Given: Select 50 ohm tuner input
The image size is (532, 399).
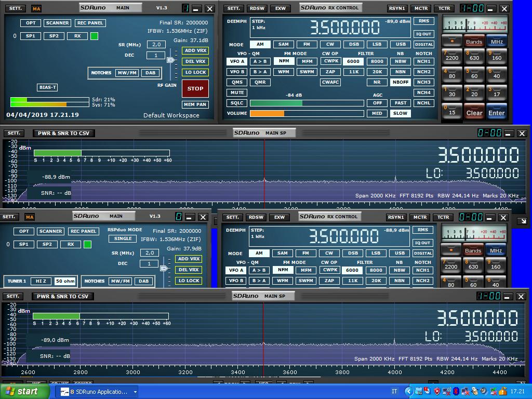Looking at the screenshot, I should pyautogui.click(x=65, y=281).
